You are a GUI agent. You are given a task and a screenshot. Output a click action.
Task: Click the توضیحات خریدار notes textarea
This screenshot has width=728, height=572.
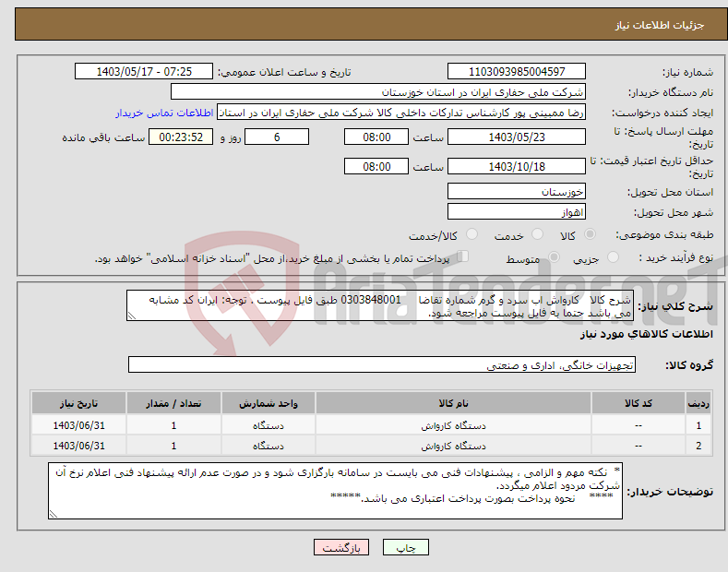335,491
